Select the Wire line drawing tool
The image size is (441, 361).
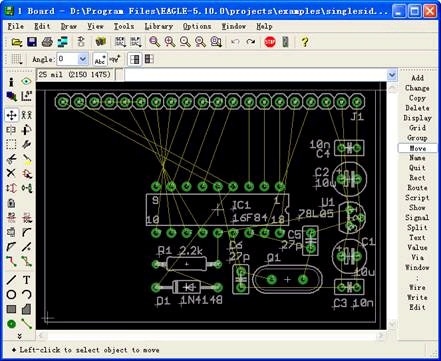tap(11, 280)
